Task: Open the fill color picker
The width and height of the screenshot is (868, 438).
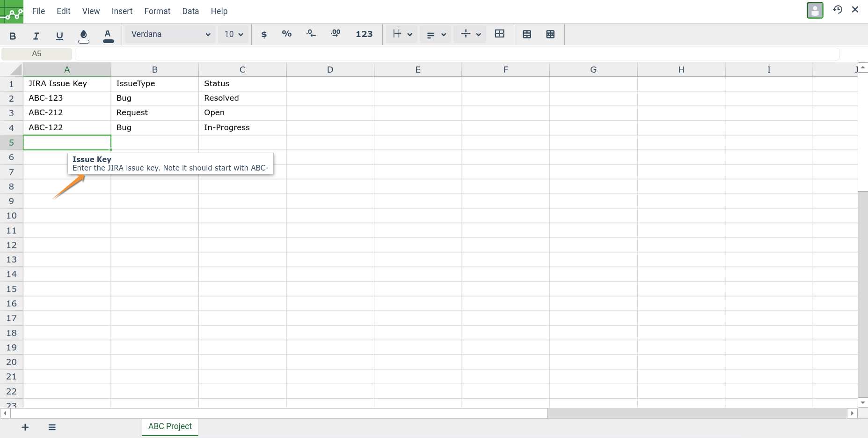Action: (83, 36)
